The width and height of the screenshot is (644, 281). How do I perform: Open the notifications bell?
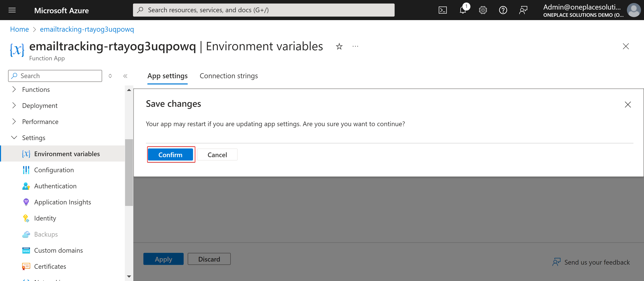pyautogui.click(x=463, y=10)
